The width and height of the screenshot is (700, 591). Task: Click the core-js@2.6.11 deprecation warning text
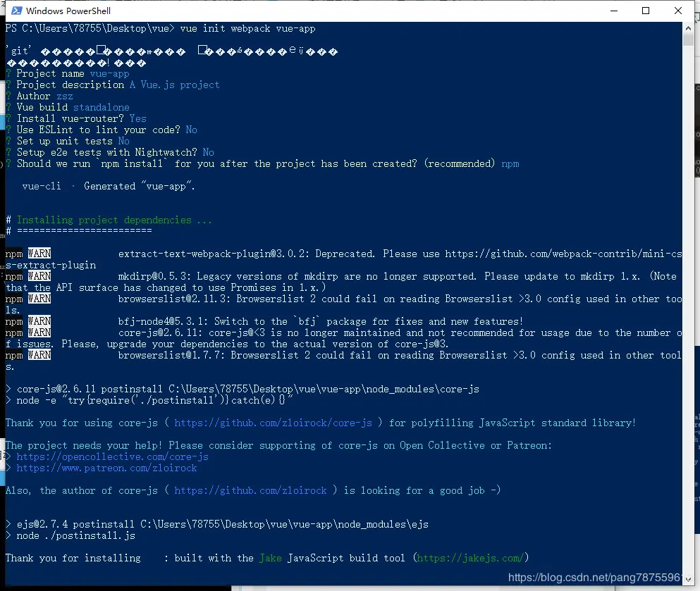pyautogui.click(x=344, y=338)
